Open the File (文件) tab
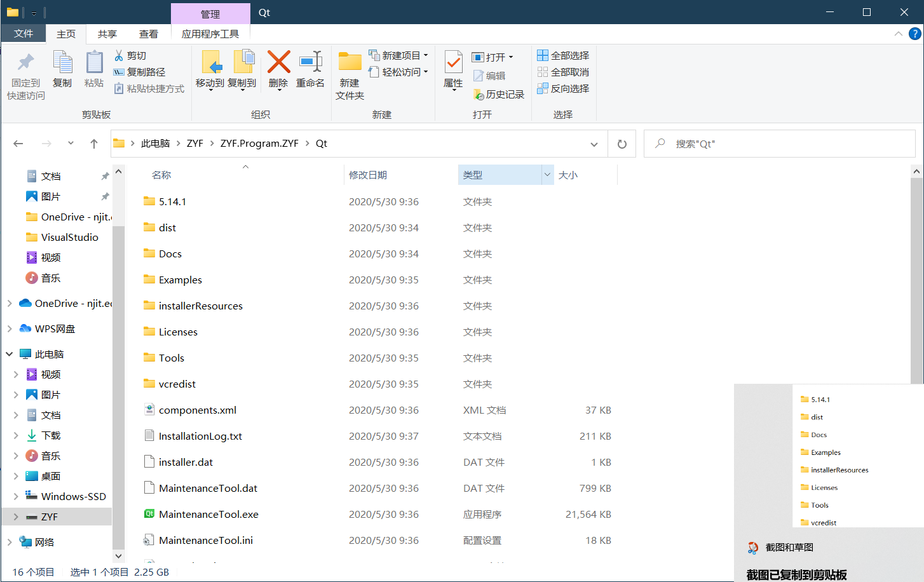This screenshot has height=582, width=924. click(x=24, y=33)
